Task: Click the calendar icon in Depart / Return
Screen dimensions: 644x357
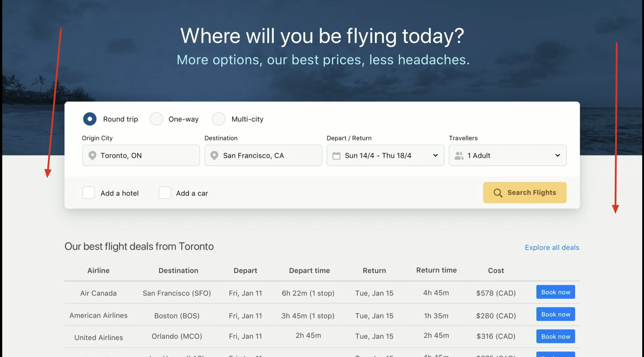Action: point(336,156)
